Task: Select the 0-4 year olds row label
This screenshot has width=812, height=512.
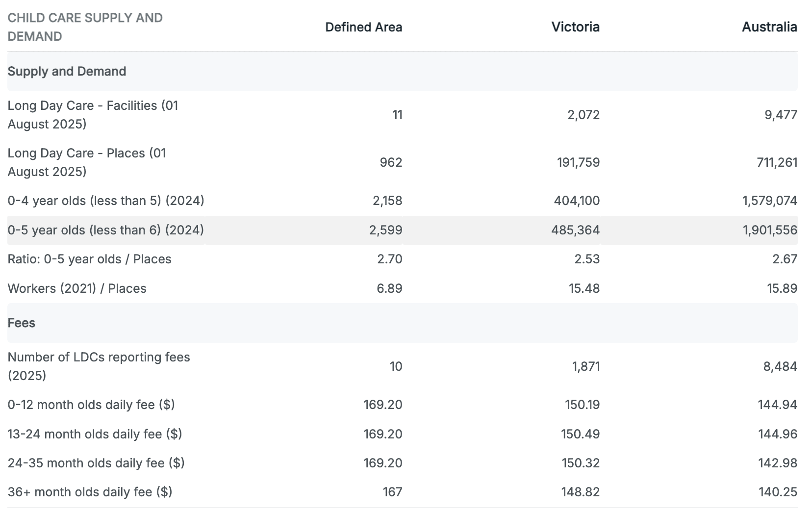Action: click(x=106, y=201)
